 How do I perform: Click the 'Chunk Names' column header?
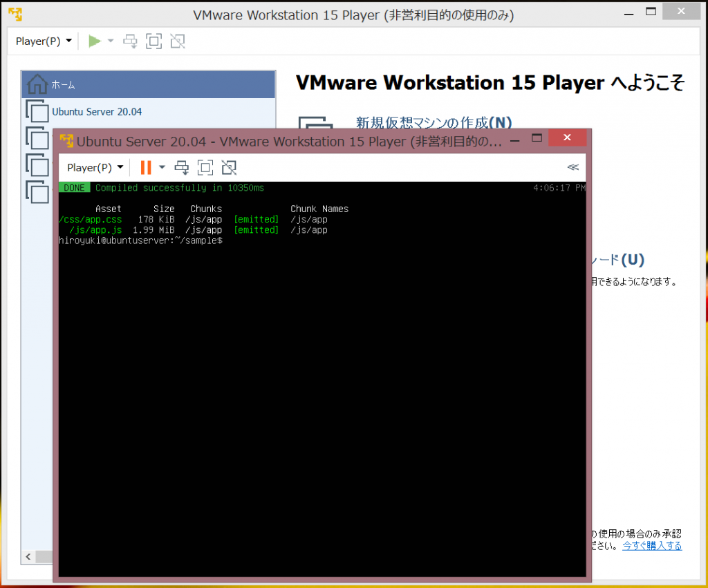tap(319, 209)
